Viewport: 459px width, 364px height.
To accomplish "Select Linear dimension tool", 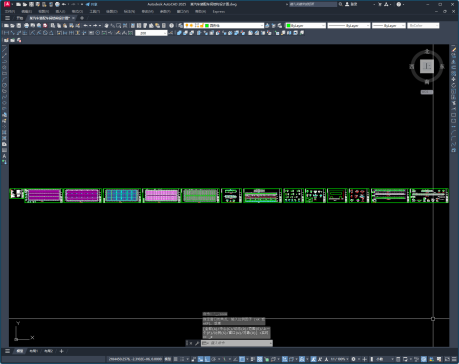I will click(6, 33).
